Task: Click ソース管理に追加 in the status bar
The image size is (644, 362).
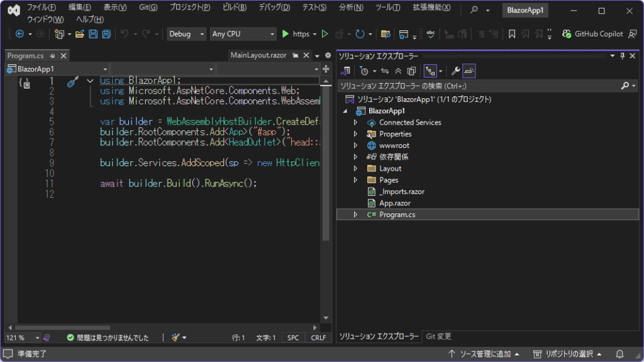Action: 483,354
